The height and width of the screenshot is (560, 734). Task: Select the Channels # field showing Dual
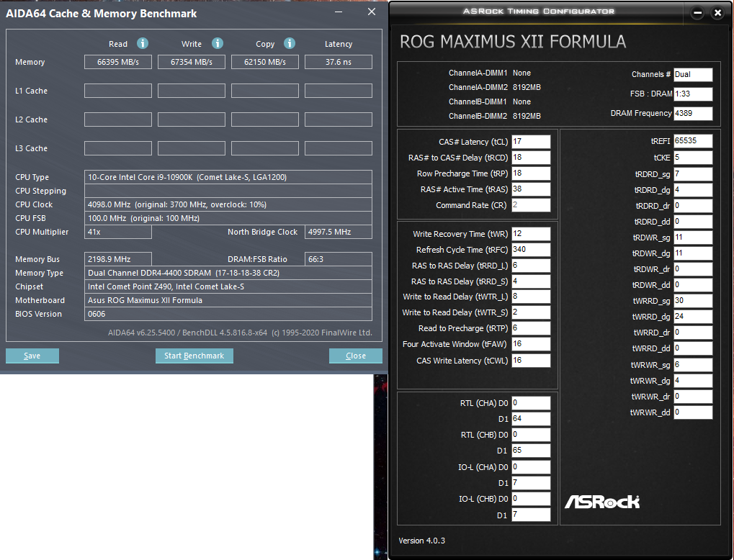coord(694,74)
